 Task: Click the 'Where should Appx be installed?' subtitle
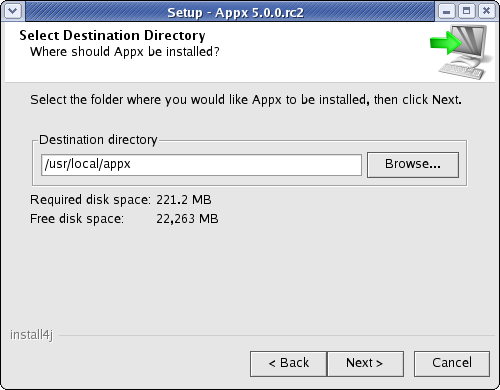[x=125, y=52]
